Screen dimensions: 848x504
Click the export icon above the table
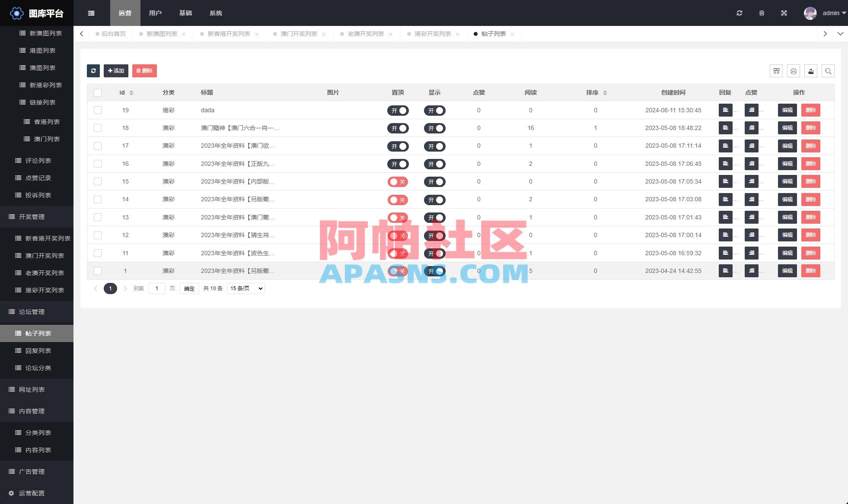pyautogui.click(x=811, y=71)
